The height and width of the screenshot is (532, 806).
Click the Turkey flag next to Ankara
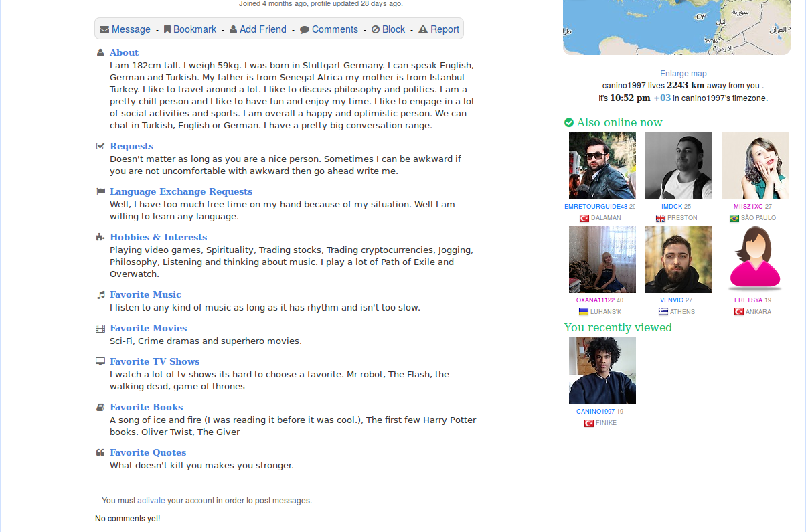pos(738,312)
